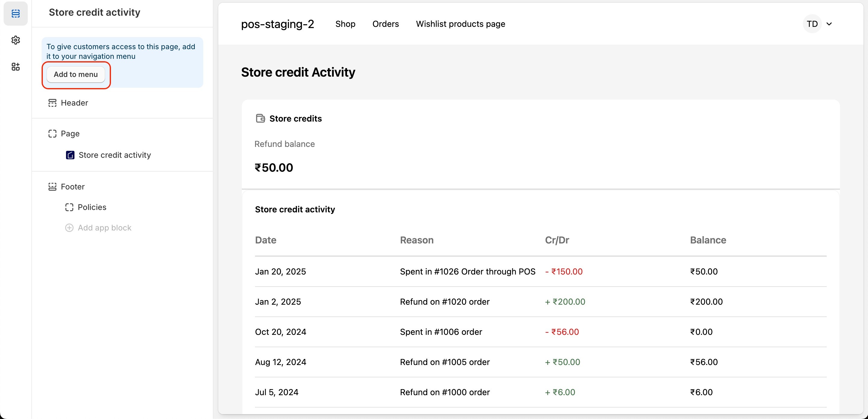Screen dimensions: 868x419
Task: Click the plus icon beside Add app block
Action: click(69, 228)
